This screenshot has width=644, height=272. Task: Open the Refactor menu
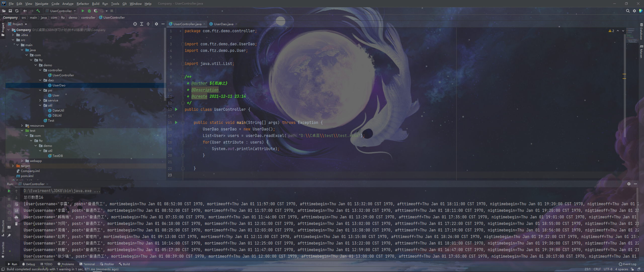[83, 4]
